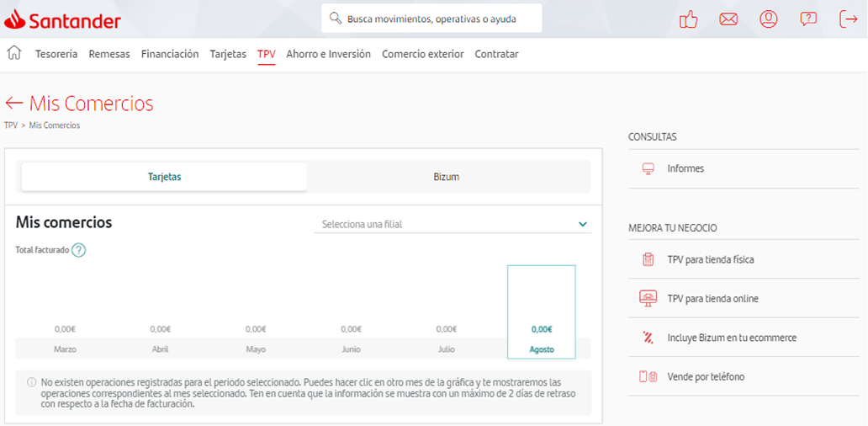This screenshot has width=868, height=426.
Task: Select Abril in the chart
Action: 160,349
